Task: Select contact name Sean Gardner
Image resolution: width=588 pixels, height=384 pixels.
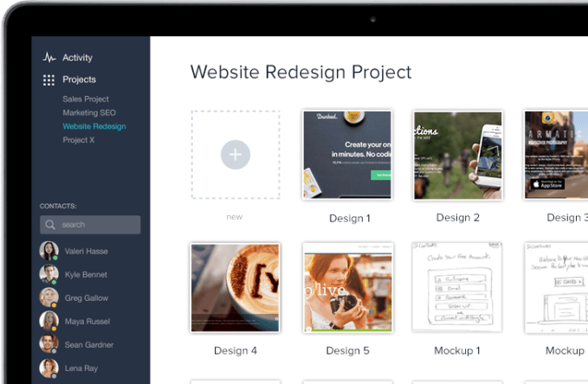Action: [89, 345]
